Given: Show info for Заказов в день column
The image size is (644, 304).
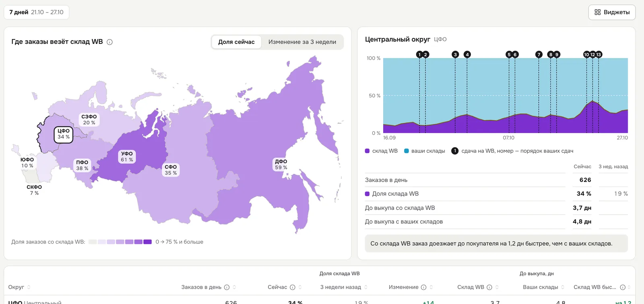Looking at the screenshot, I should click(227, 287).
